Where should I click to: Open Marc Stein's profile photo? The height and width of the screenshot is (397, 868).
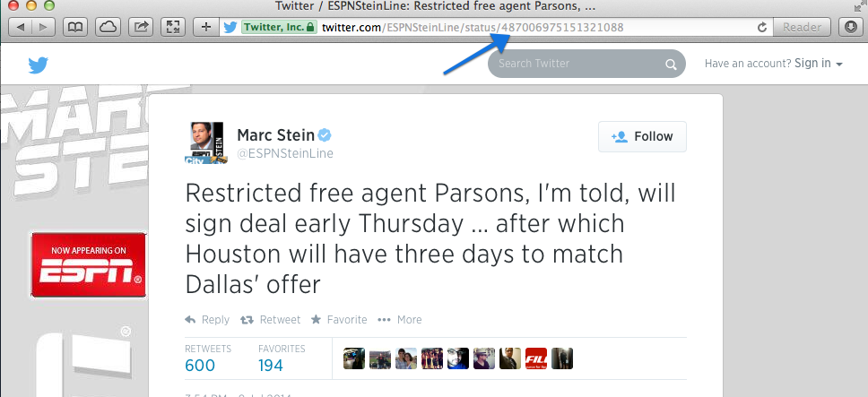coord(206,142)
